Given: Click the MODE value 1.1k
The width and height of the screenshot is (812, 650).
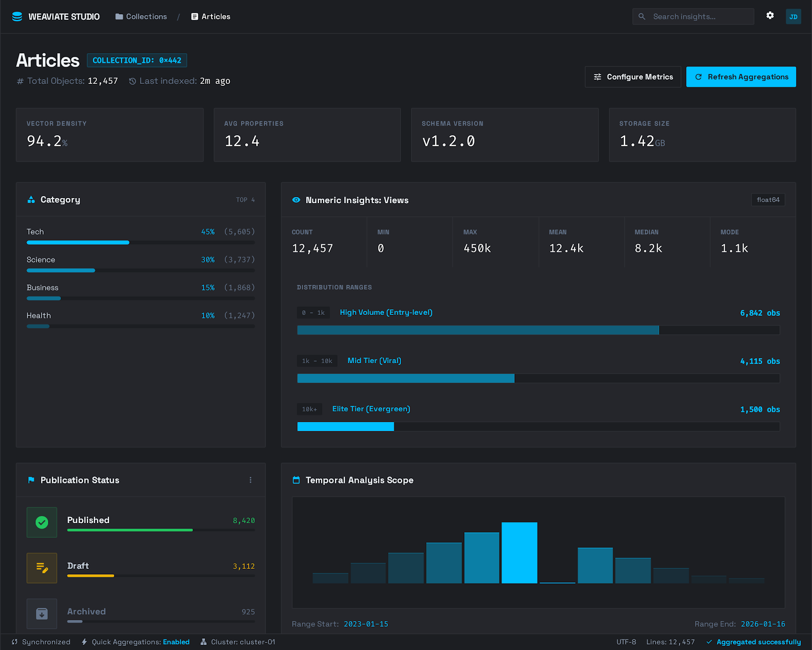Looking at the screenshot, I should coord(734,248).
